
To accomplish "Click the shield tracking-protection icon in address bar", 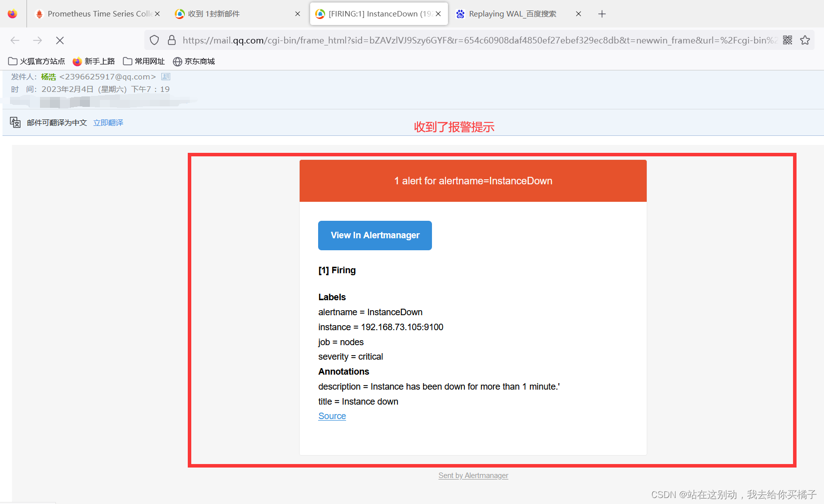I will [154, 40].
